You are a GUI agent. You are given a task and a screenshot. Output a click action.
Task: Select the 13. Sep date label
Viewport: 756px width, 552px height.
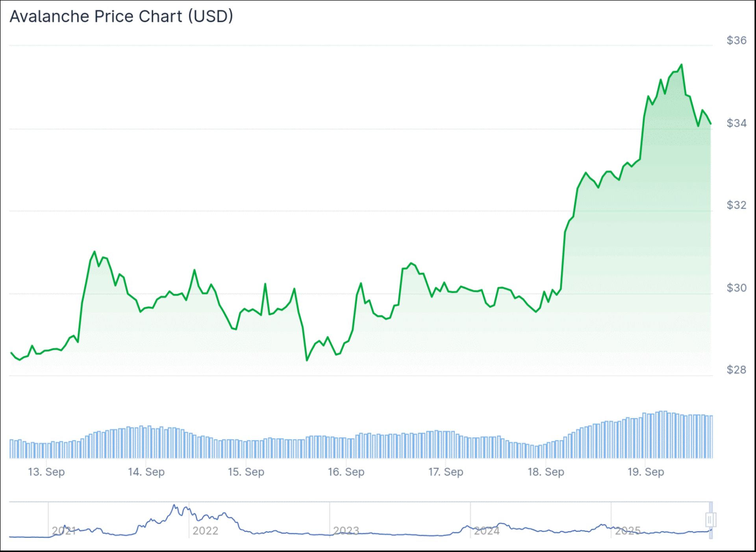(46, 472)
